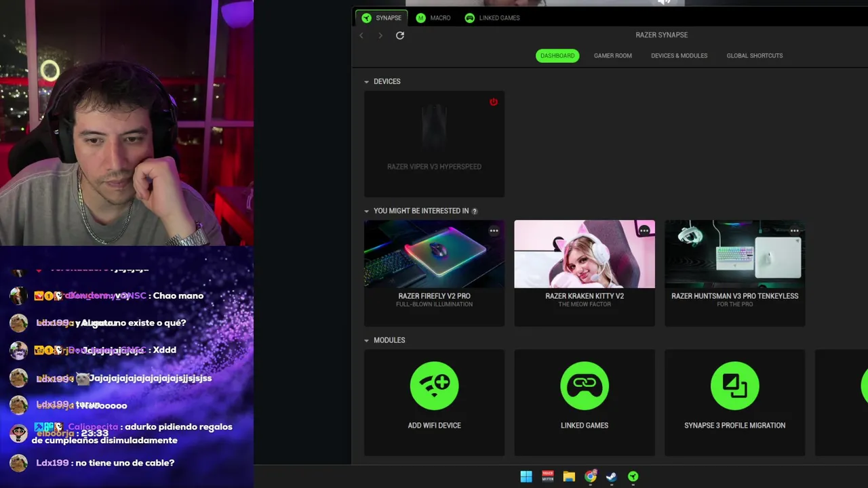Click chat message 'no tiene uno de cable?'
The width and height of the screenshot is (868, 488).
coord(125,463)
